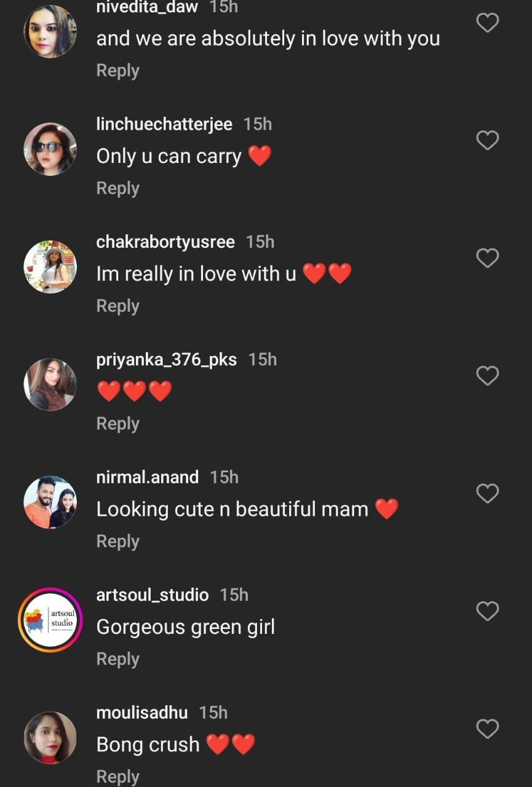The image size is (532, 787).
Task: Tap heart on chakrabortyusree's comment
Action: click(x=488, y=258)
